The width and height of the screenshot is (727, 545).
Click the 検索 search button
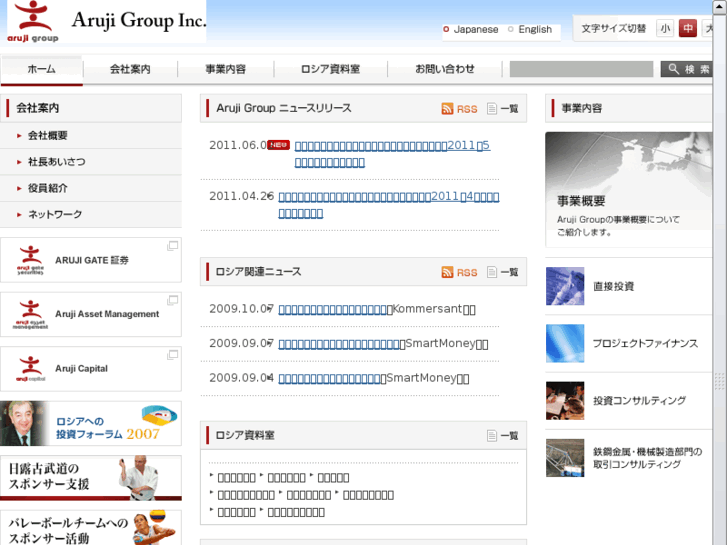687,69
